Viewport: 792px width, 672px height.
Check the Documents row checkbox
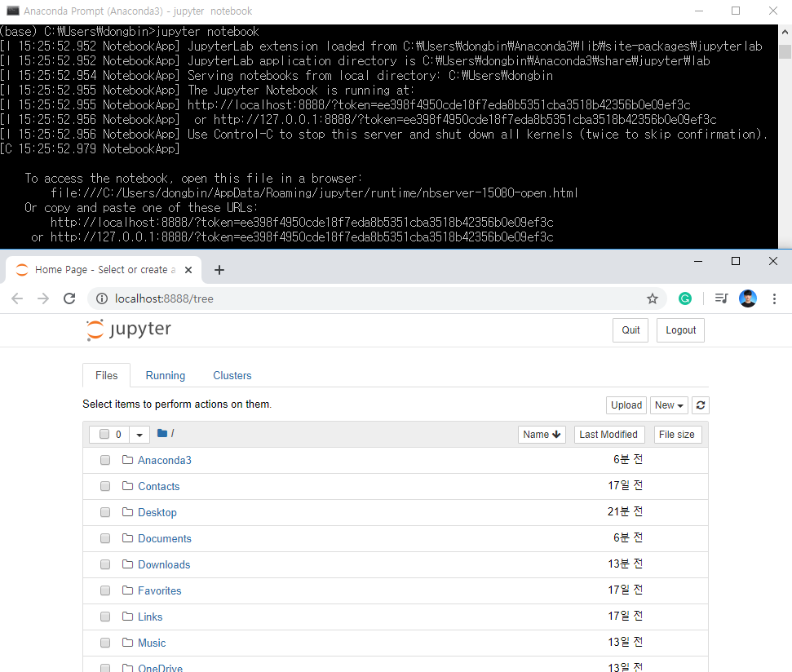click(105, 538)
